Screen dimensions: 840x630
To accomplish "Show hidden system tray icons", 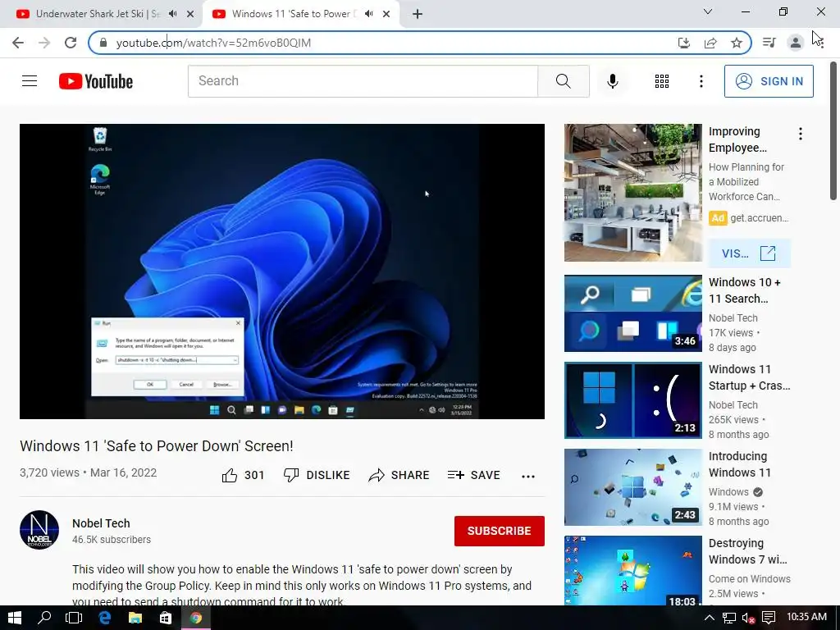I will coord(709,618).
